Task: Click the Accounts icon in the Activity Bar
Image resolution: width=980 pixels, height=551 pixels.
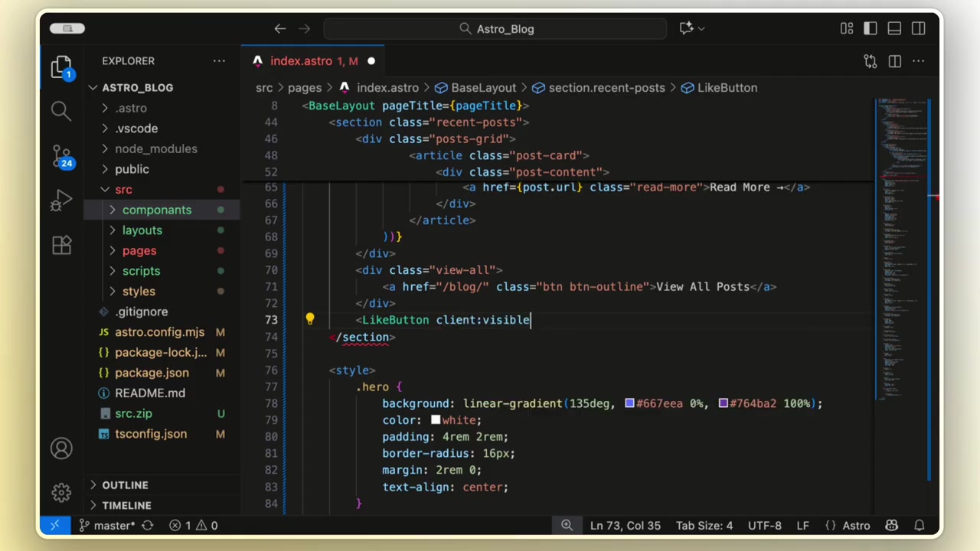Action: (61, 448)
